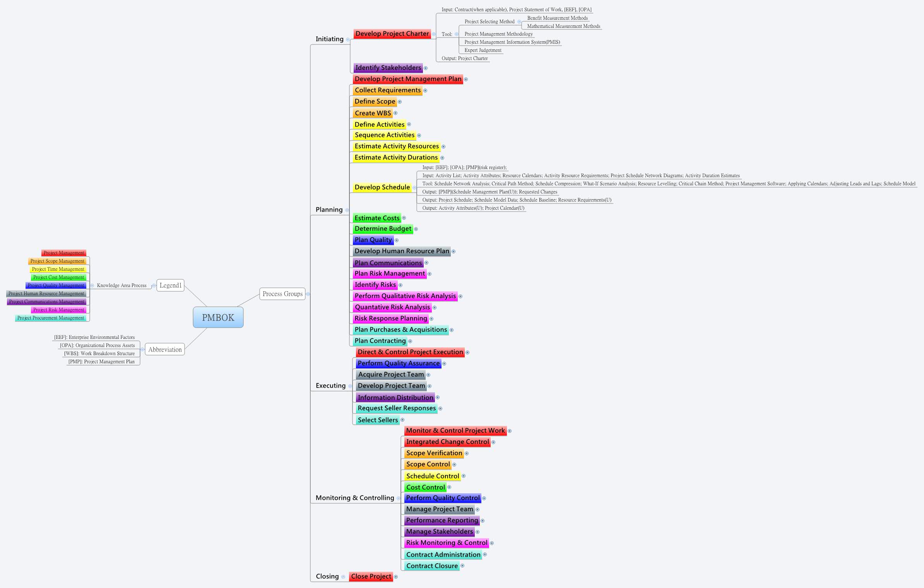Select the PMBOK central topic

pyautogui.click(x=218, y=317)
